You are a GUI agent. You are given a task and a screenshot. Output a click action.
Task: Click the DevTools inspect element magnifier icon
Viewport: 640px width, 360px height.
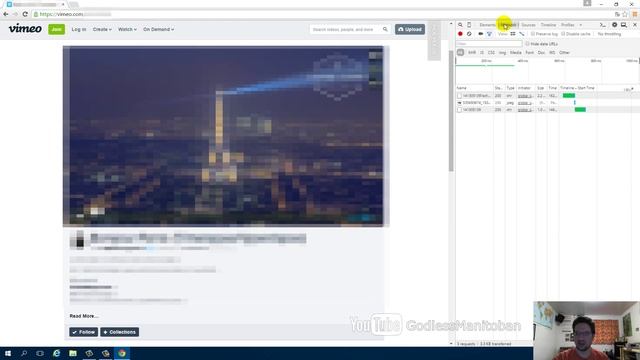(x=460, y=25)
